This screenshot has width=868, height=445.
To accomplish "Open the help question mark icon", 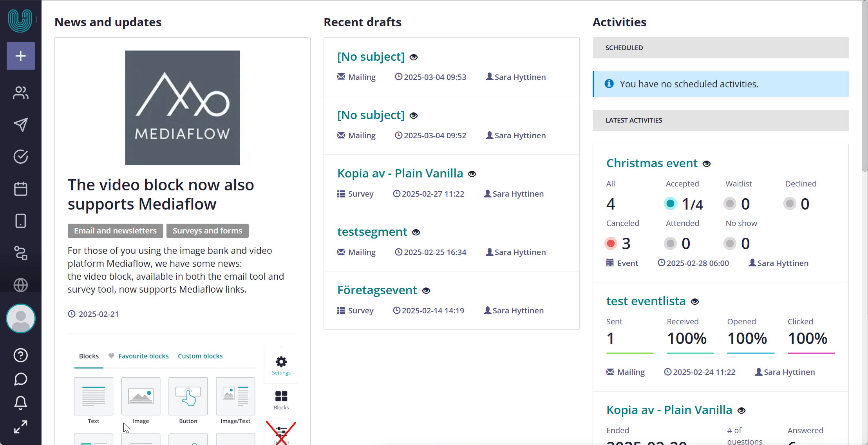I will [21, 355].
